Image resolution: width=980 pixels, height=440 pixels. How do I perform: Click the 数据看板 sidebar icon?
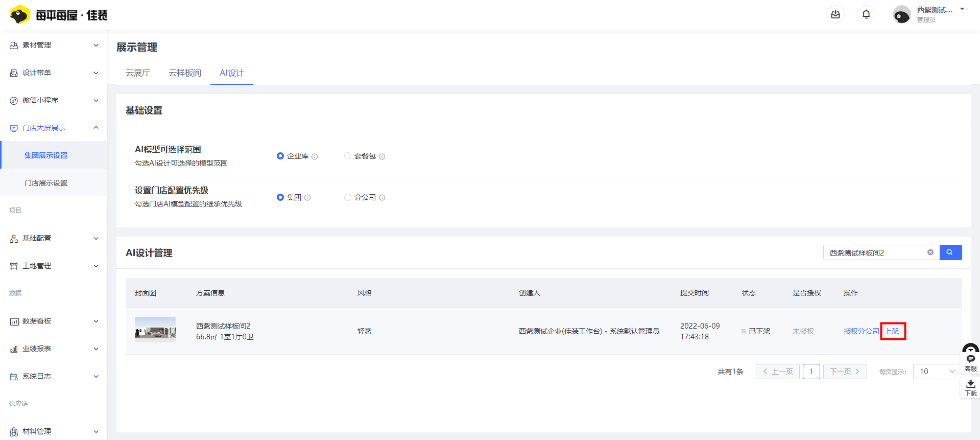pyautogui.click(x=14, y=321)
